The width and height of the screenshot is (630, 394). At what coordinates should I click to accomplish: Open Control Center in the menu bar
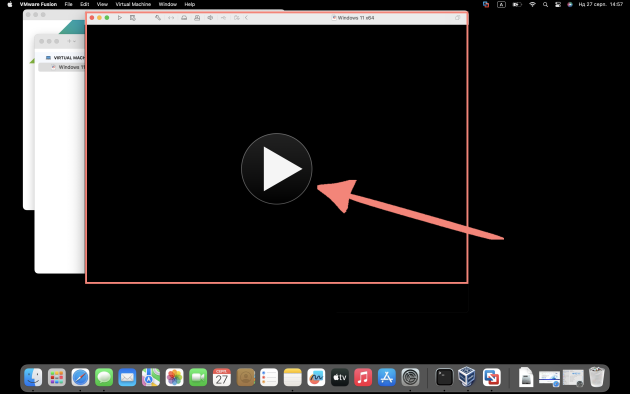558,4
